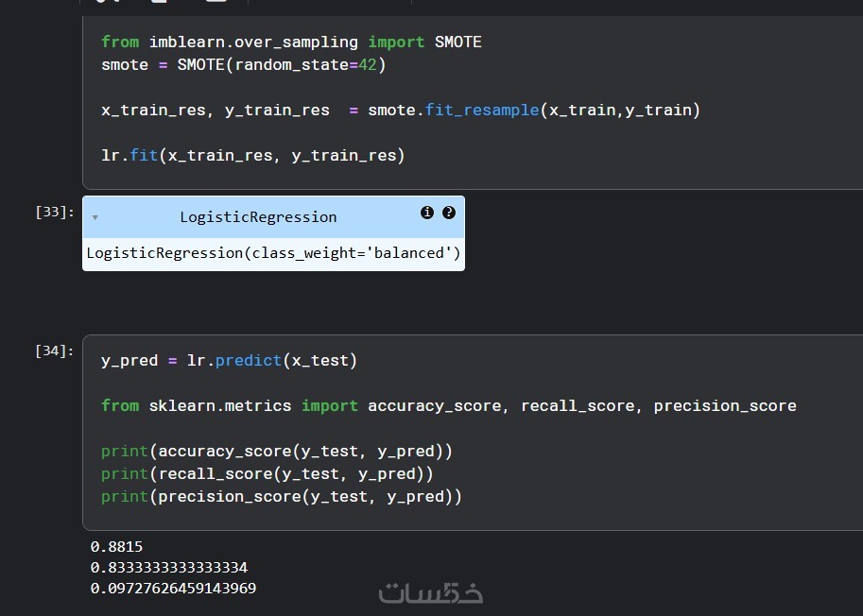863x616 pixels.
Task: Click the sklearn.metrics import line
Action: click(448, 406)
